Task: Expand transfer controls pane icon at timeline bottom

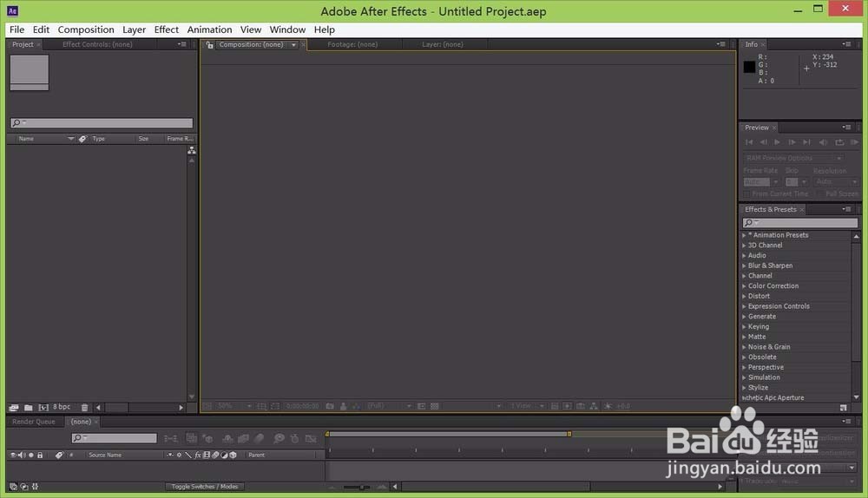Action: click(24, 487)
